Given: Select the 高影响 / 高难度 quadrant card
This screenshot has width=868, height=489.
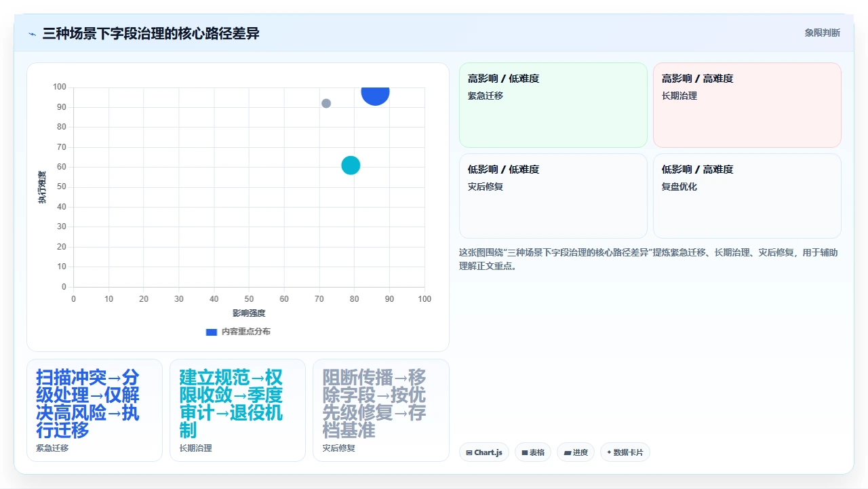Looking at the screenshot, I should coord(747,105).
